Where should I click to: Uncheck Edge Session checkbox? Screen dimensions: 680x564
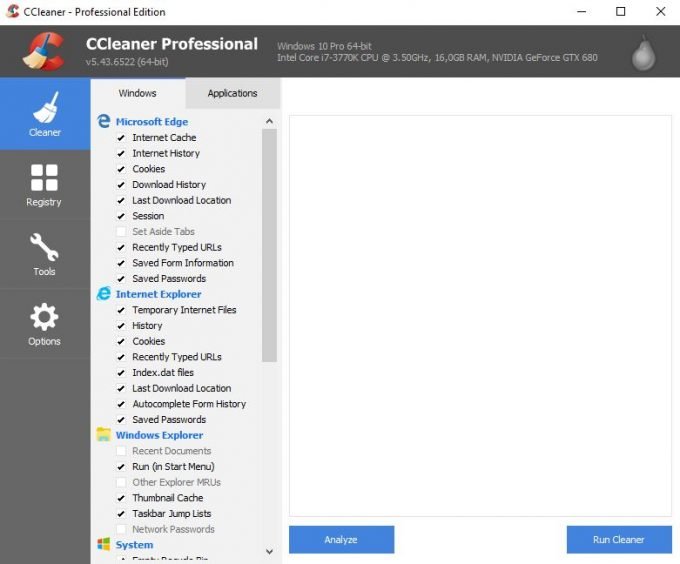(x=121, y=216)
